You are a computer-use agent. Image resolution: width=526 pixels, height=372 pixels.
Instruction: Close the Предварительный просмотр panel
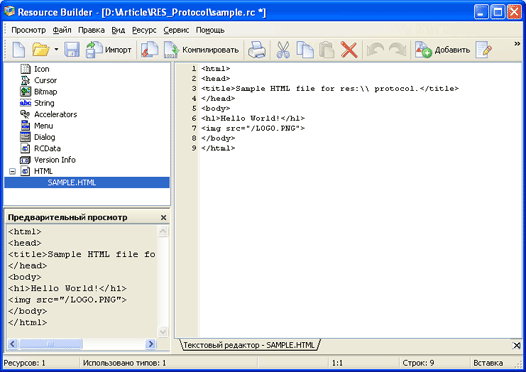pyautogui.click(x=163, y=218)
